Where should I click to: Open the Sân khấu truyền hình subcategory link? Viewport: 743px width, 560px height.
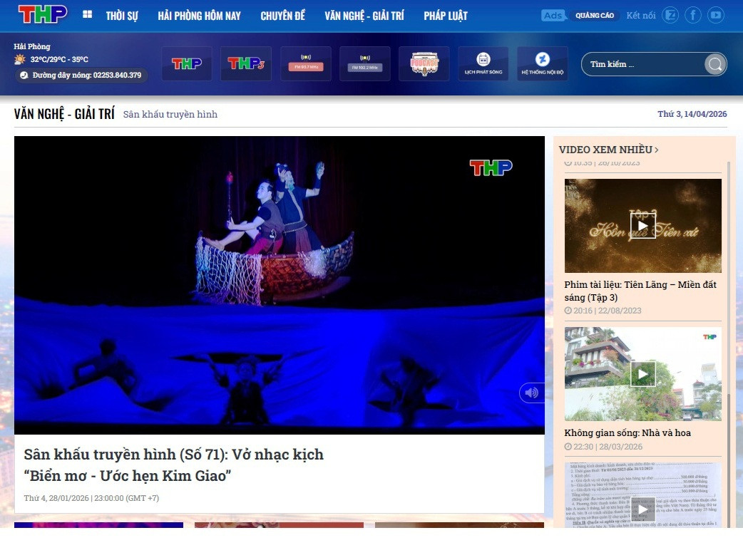point(170,114)
